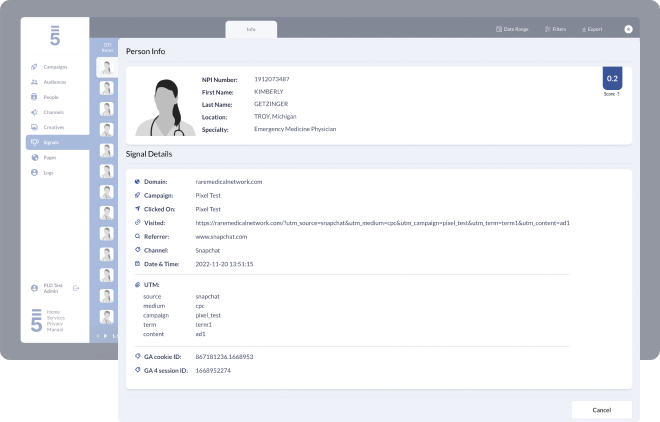Expand the Filters options

point(554,29)
